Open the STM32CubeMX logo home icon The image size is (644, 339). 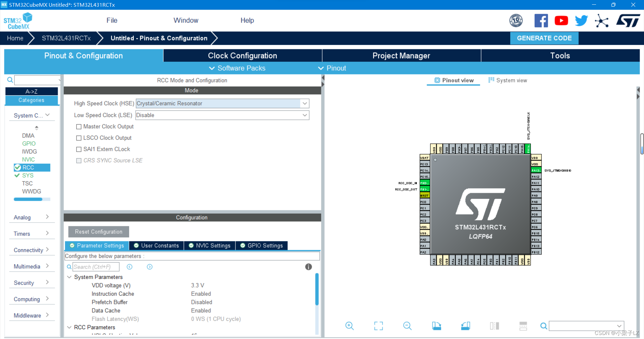click(x=18, y=21)
